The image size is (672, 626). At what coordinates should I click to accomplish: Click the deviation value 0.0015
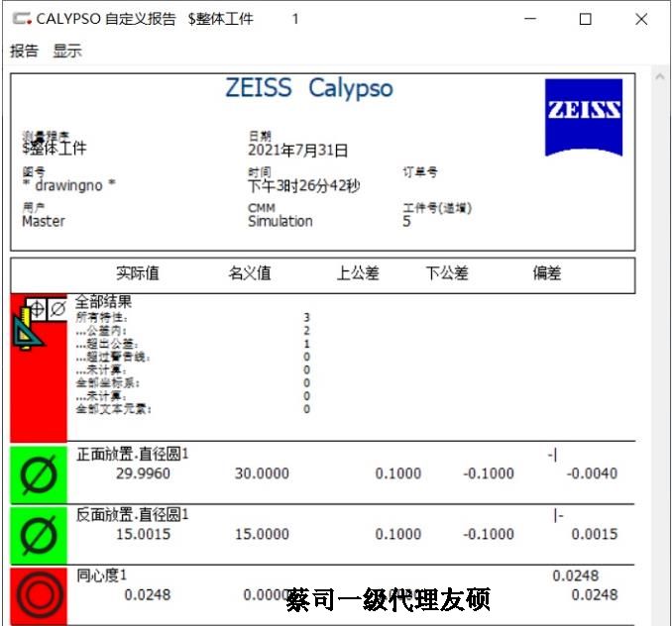coord(595,534)
